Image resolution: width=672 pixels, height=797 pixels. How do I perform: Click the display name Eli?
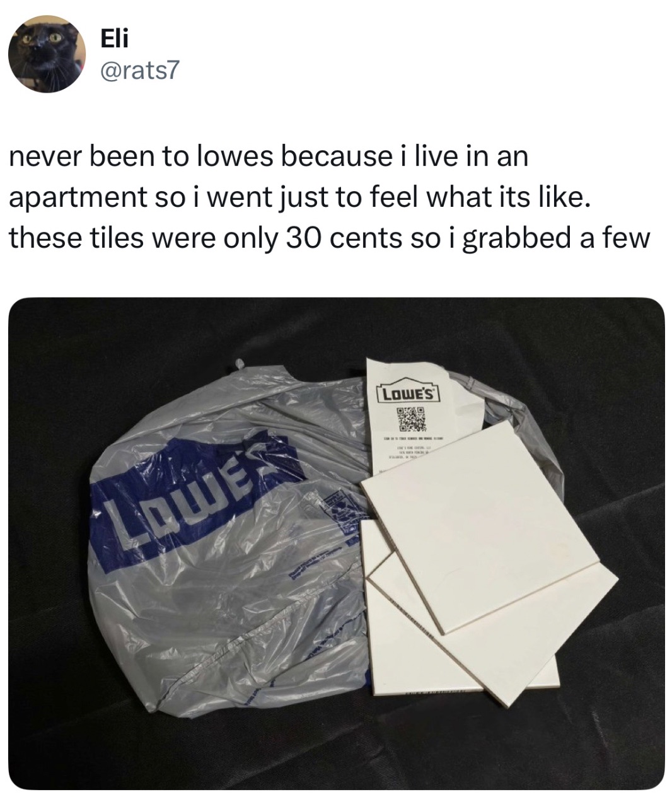coord(114,38)
